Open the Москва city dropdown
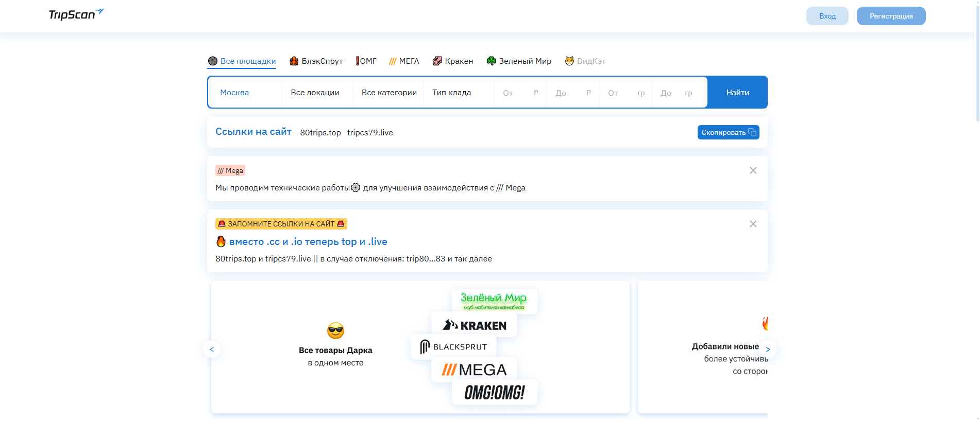This screenshot has width=980, height=421. [x=246, y=93]
